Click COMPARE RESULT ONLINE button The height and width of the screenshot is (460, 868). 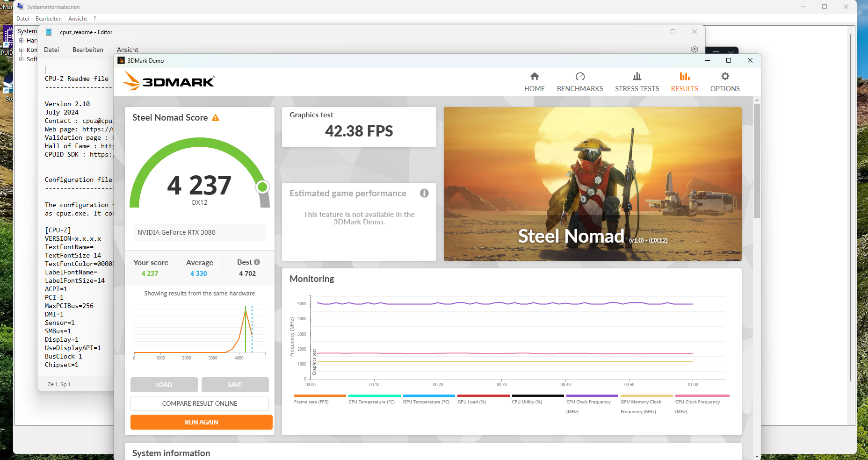[200, 403]
